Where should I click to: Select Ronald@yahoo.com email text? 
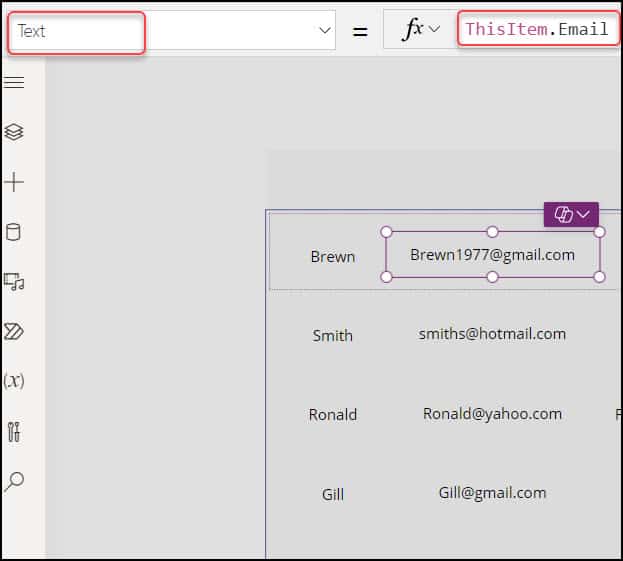(492, 414)
